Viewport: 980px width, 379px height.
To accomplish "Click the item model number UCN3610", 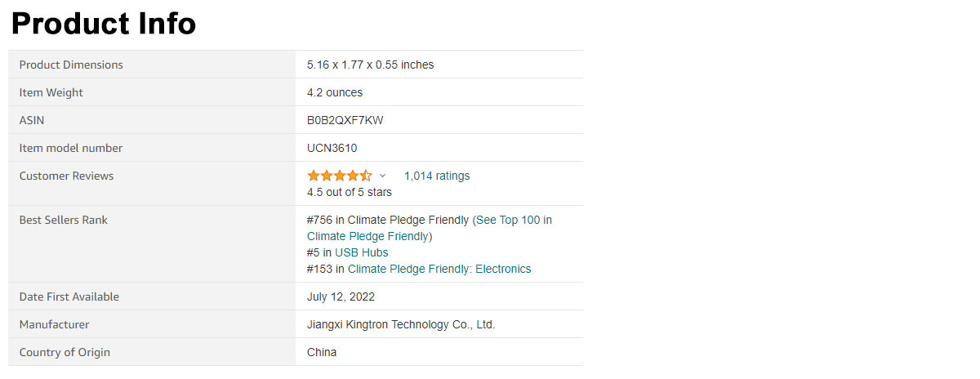I will coord(332,148).
